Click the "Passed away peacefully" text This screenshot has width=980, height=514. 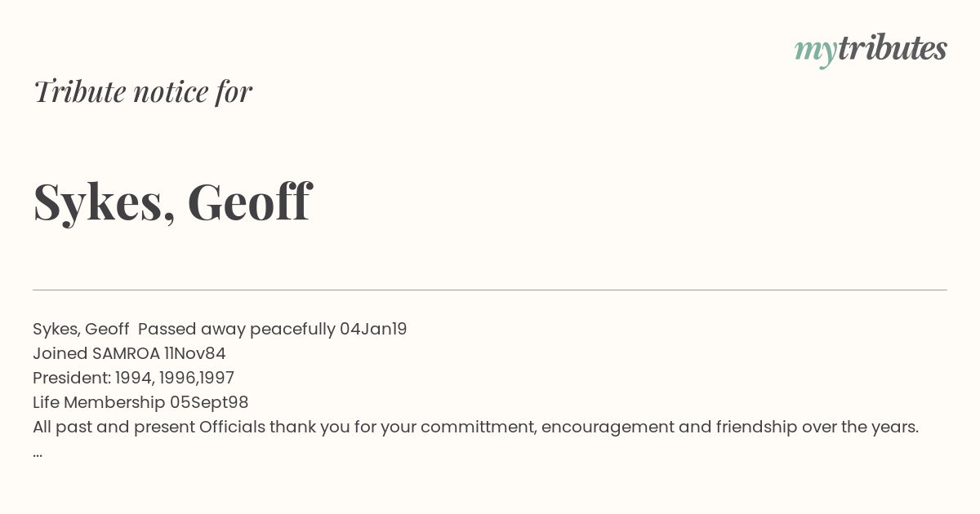[237, 329]
